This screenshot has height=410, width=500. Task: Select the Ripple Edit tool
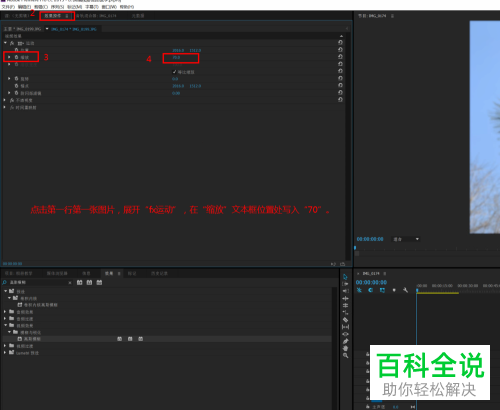[345, 298]
